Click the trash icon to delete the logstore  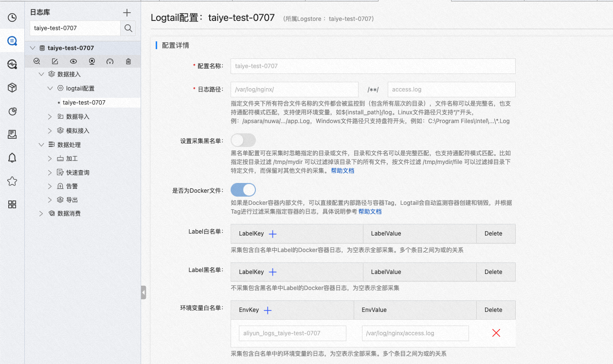[128, 61]
